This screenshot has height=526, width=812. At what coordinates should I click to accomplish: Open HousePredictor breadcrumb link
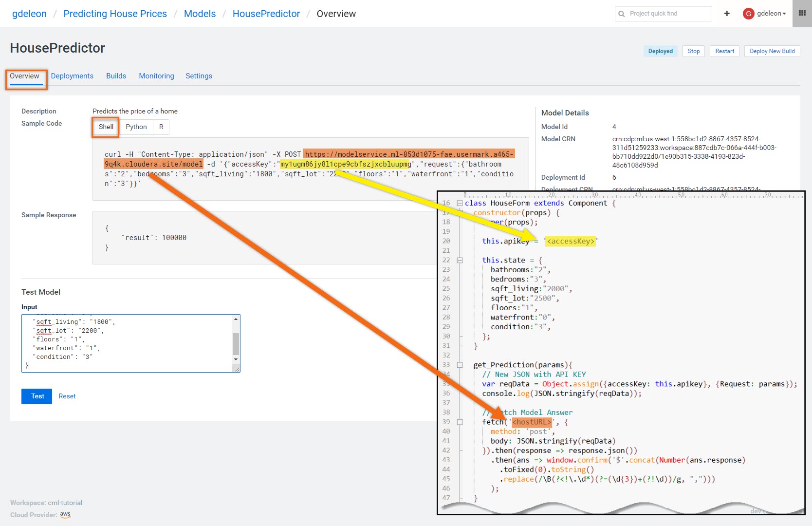click(x=266, y=14)
